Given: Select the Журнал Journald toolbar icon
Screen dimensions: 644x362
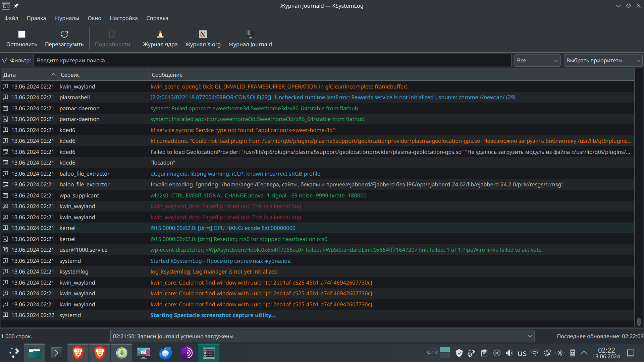Looking at the screenshot, I should [x=250, y=38].
